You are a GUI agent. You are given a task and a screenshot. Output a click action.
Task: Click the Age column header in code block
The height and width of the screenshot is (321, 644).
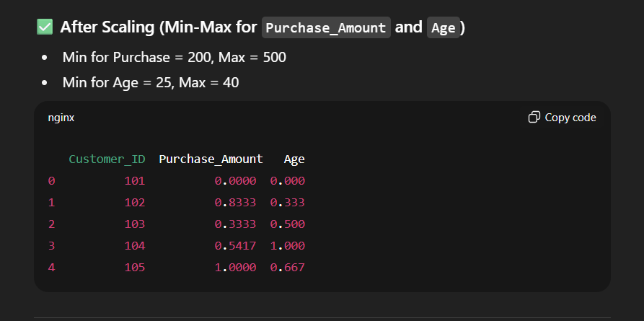pos(294,159)
